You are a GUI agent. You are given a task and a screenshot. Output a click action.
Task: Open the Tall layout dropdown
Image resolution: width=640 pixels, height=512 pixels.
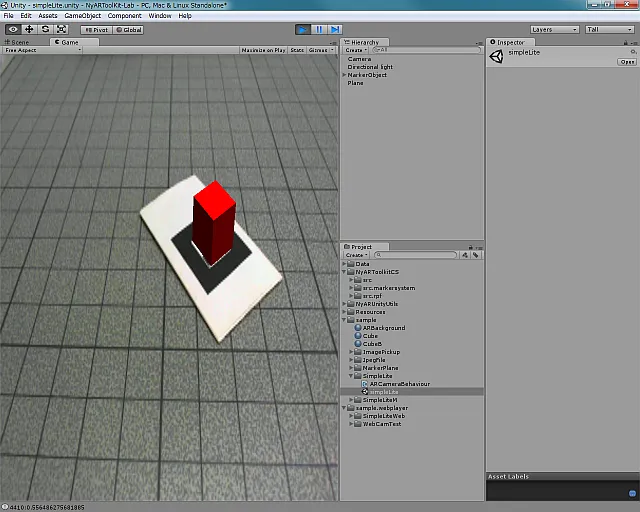pos(609,29)
